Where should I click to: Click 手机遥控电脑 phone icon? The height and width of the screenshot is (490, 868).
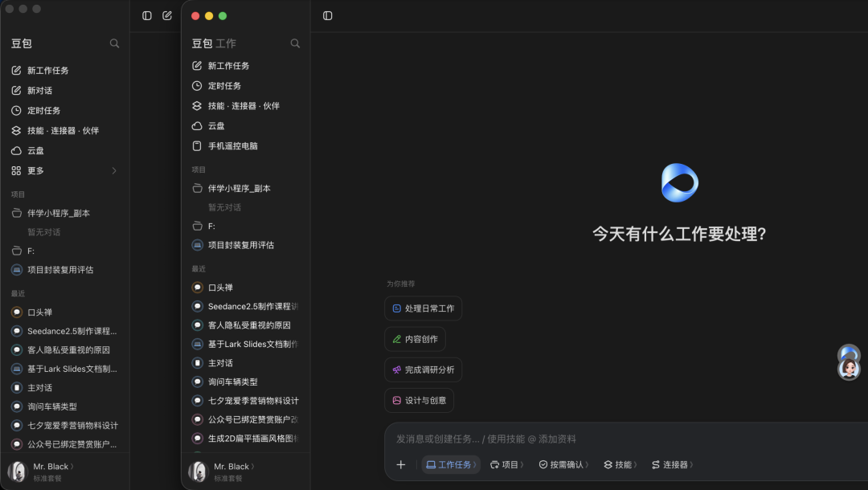point(197,146)
